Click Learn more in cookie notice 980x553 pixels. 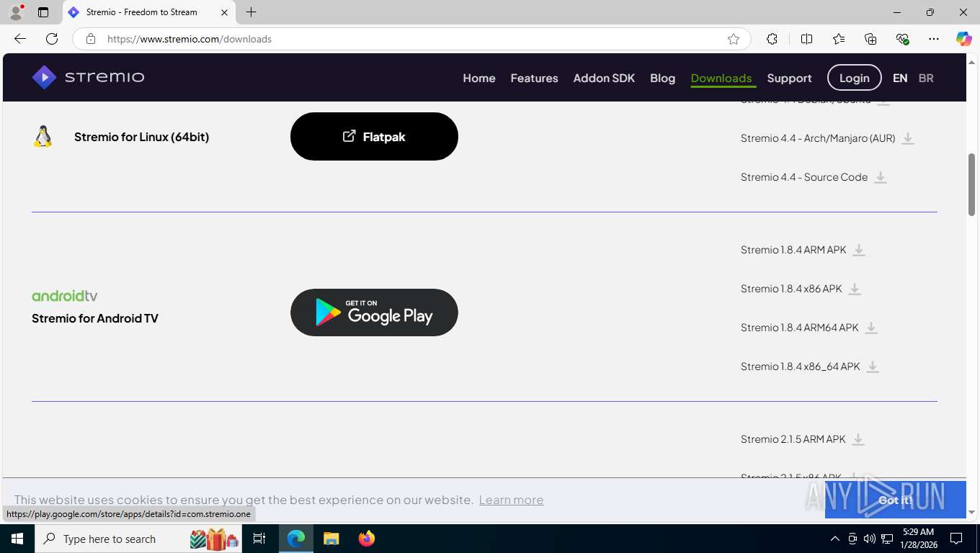coord(511,500)
